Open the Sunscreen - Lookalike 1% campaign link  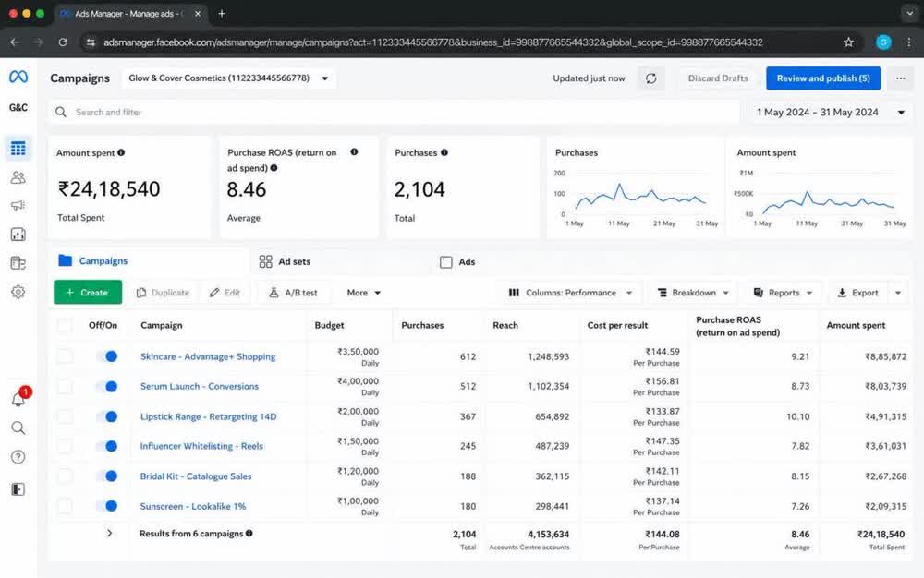coord(193,506)
